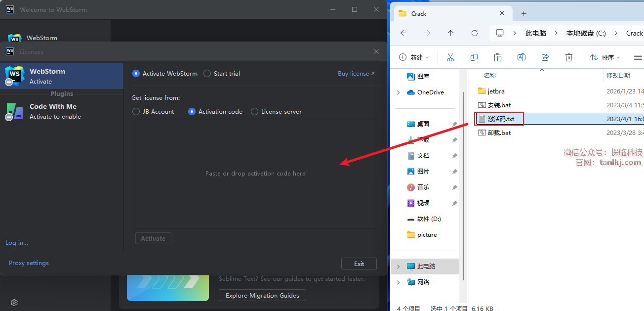Click the Rename icon in Explorer toolbar
Image resolution: width=644 pixels, height=311 pixels.
point(521,57)
